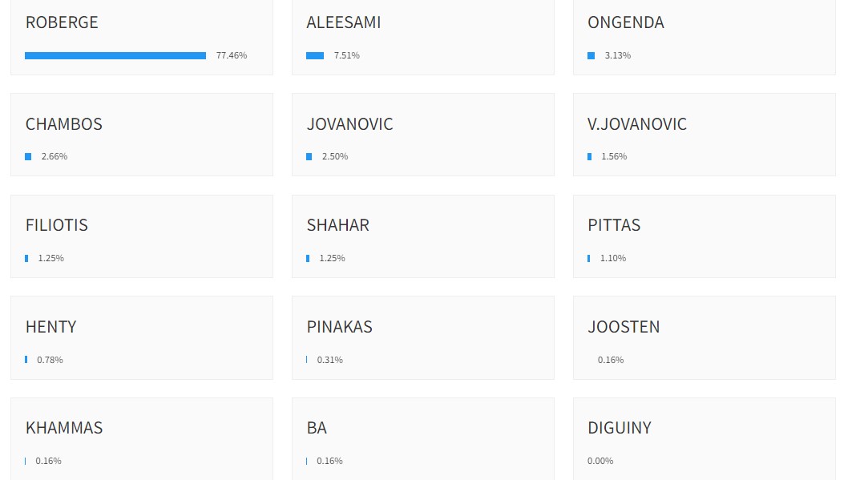
Task: Select the HENTY player name
Action: tap(51, 327)
